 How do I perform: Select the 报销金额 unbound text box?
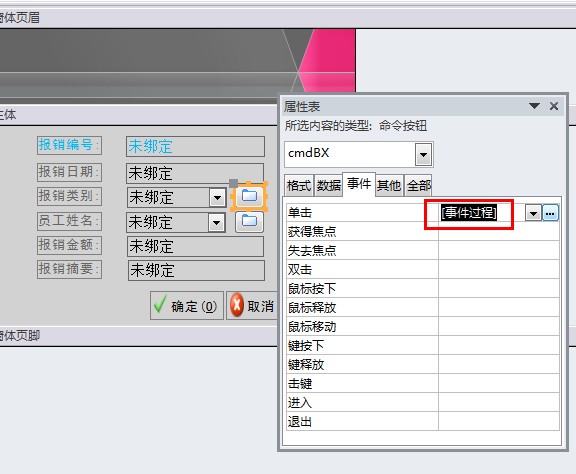195,246
